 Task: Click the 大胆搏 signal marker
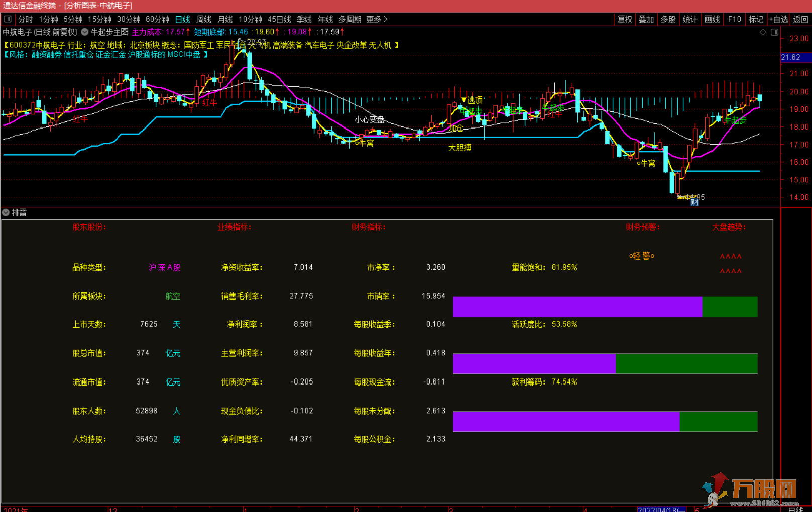(459, 147)
